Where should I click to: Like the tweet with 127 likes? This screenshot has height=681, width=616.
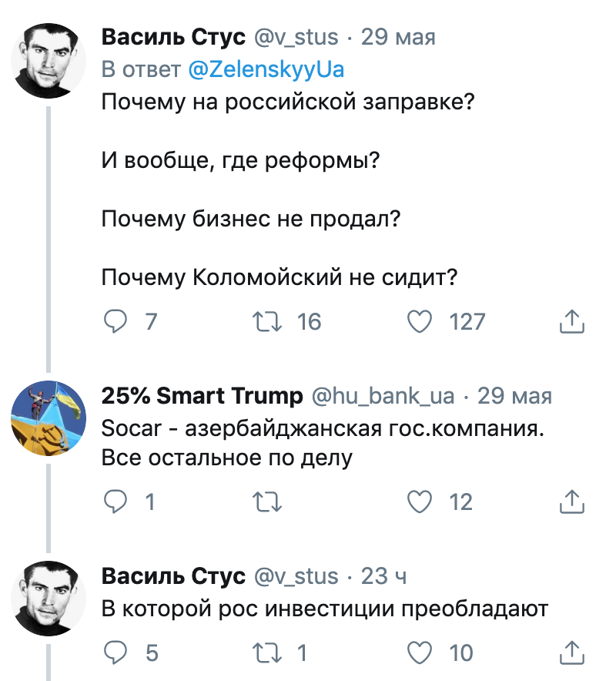(420, 321)
